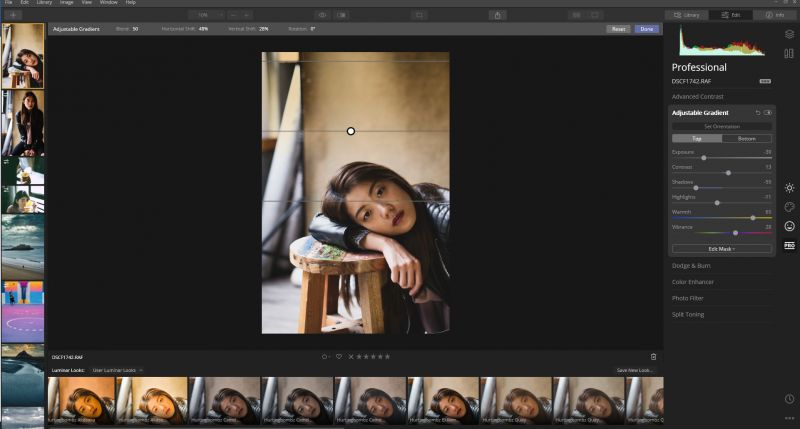The width and height of the screenshot is (800, 429).
Task: Click the plus Add Photos button
Action: pos(13,15)
